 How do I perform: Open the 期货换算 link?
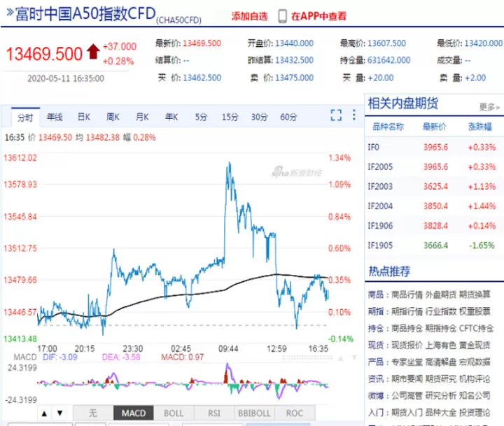click(475, 294)
